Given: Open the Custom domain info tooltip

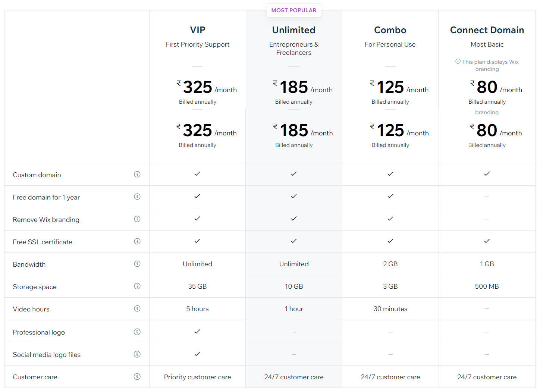Looking at the screenshot, I should [x=137, y=174].
